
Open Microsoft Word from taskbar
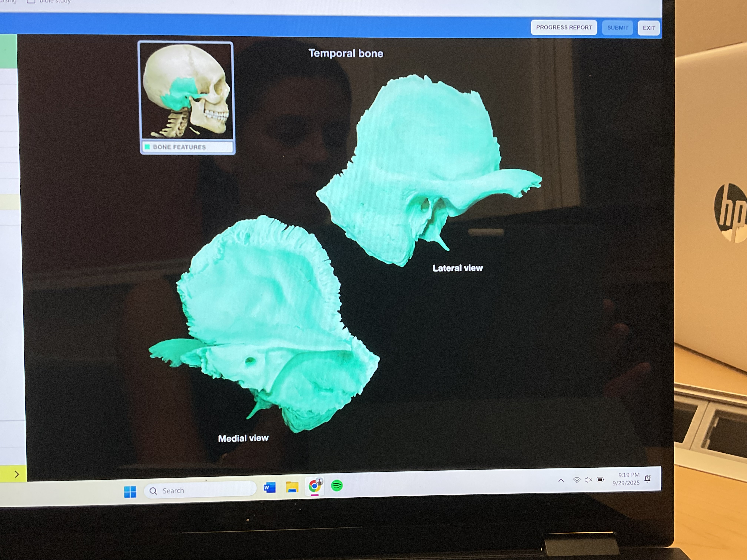click(269, 487)
